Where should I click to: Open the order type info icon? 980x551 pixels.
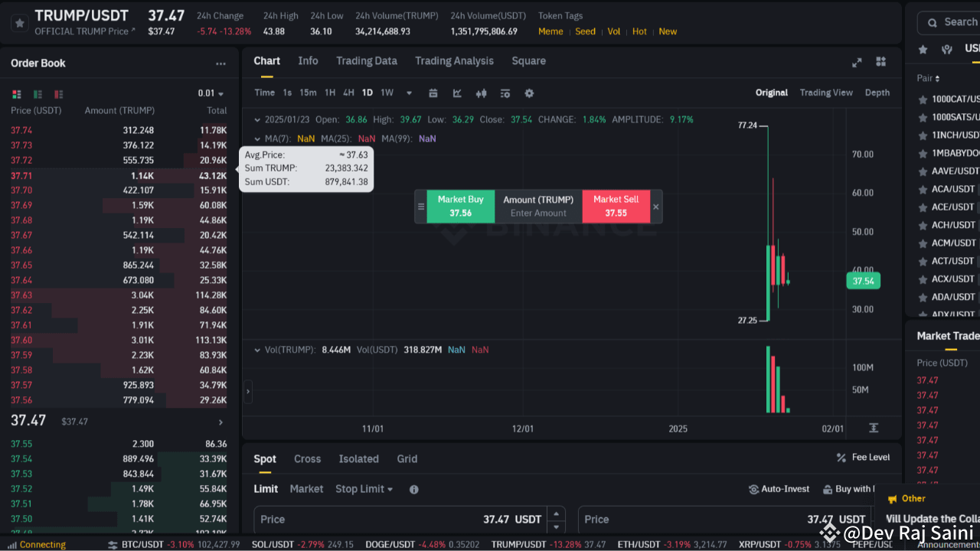414,489
